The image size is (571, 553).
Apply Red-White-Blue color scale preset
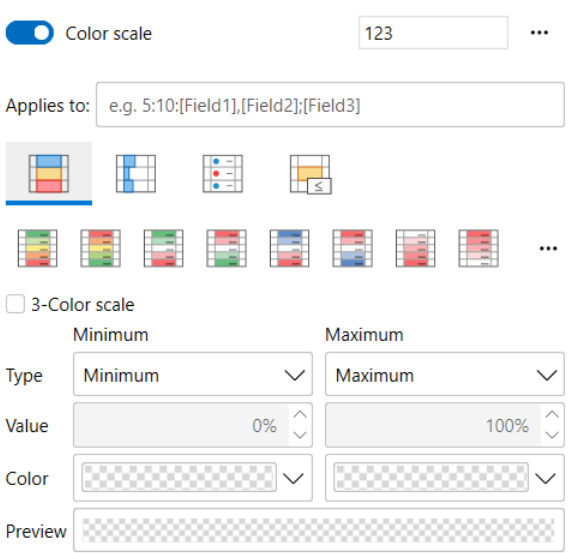(x=353, y=248)
